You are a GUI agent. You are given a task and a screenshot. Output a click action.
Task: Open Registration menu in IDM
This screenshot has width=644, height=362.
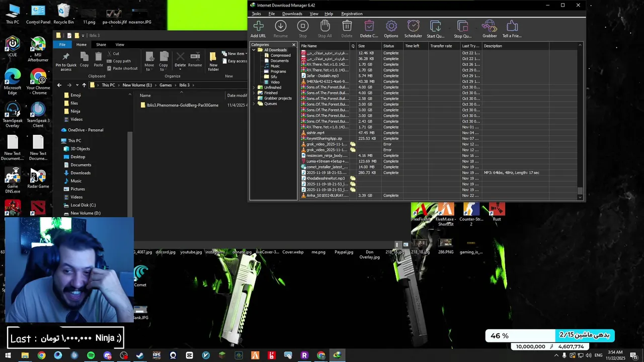point(352,14)
